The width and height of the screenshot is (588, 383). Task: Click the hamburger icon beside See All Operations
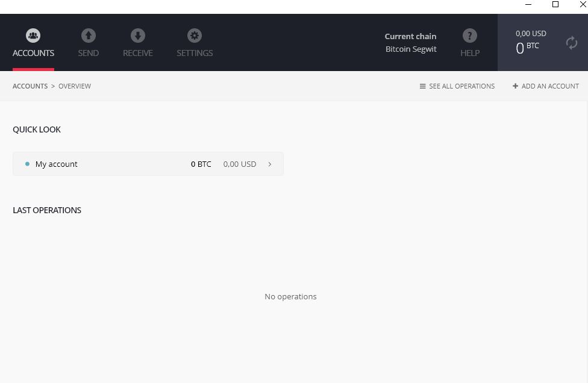[423, 87]
